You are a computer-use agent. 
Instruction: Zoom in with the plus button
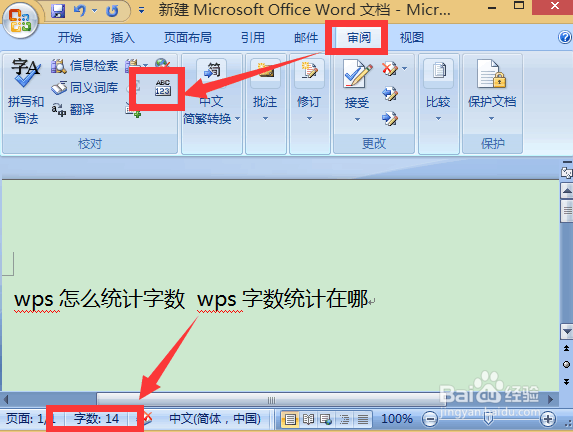point(548,419)
